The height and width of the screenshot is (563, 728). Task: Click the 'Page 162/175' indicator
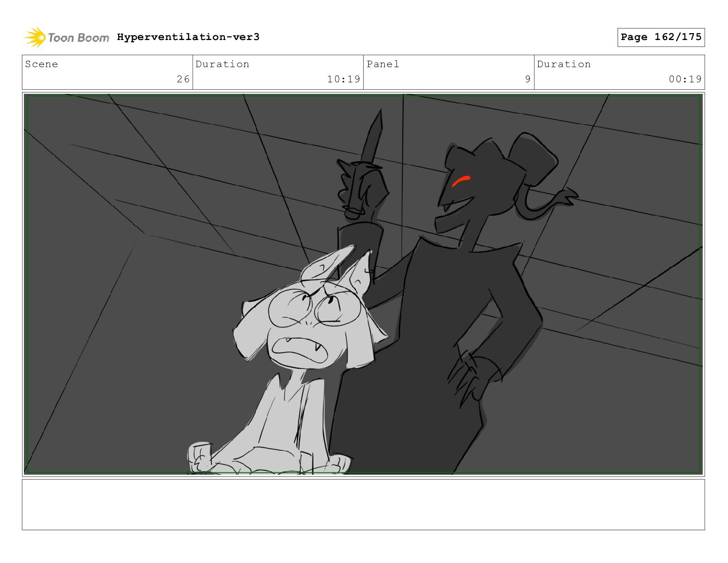click(x=661, y=37)
